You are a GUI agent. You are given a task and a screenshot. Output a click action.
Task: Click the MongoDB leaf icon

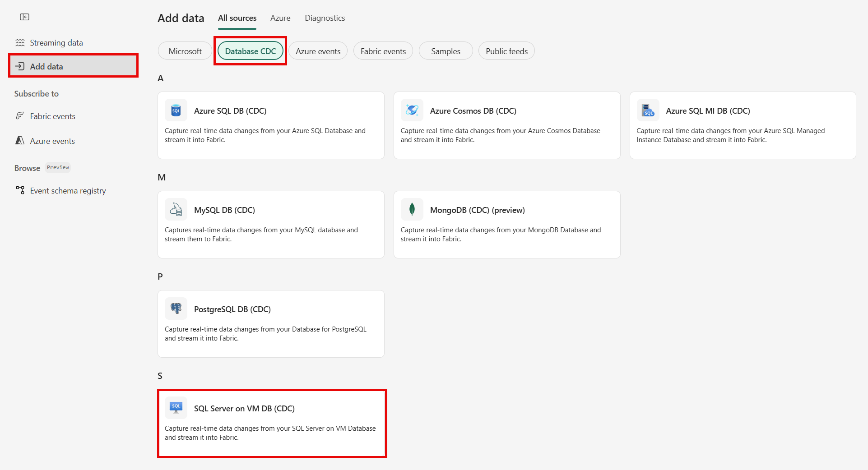(412, 210)
